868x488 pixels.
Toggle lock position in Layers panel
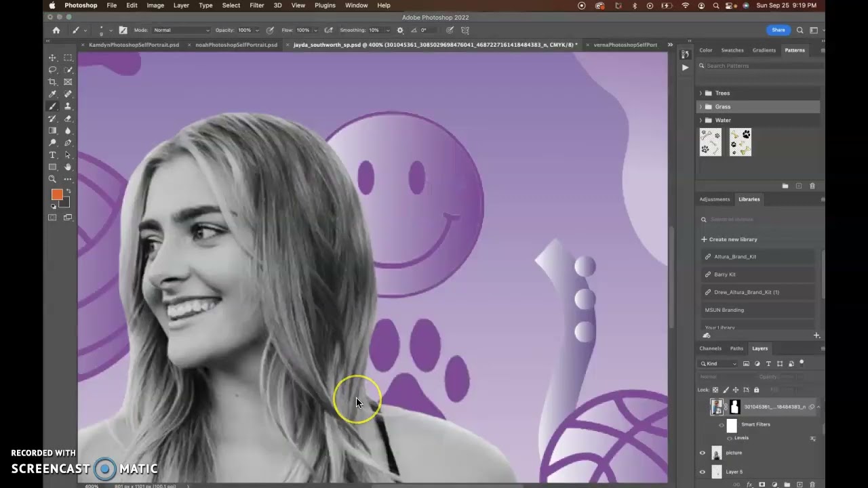click(736, 390)
